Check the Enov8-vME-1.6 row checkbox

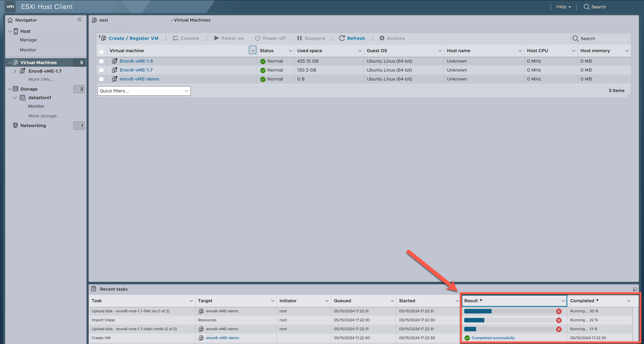[101, 61]
